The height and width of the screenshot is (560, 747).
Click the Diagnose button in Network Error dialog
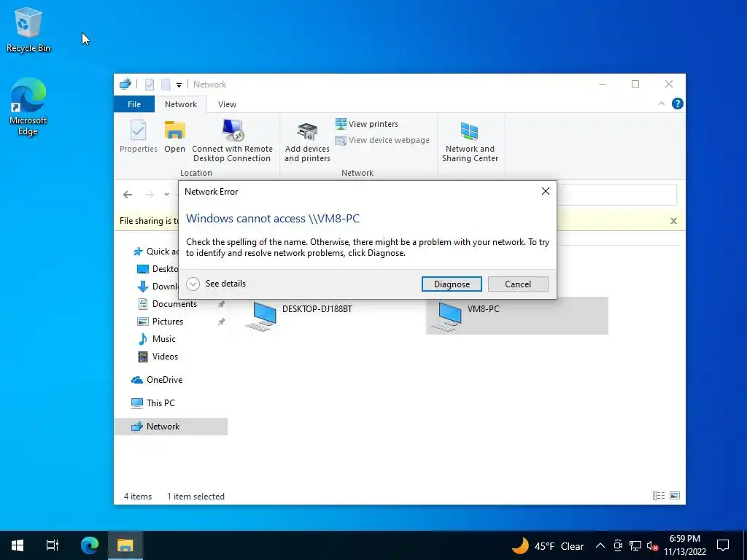(451, 284)
